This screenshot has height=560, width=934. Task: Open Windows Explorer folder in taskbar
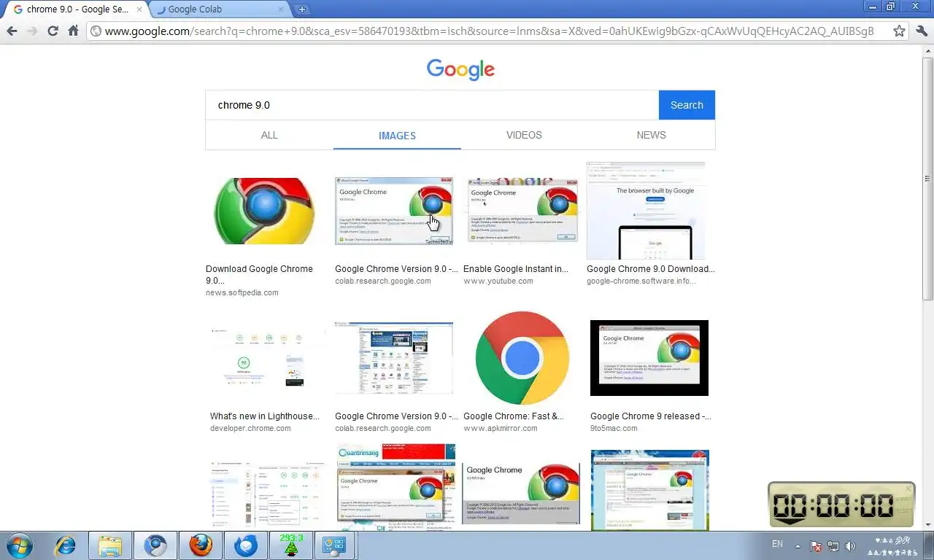click(110, 545)
